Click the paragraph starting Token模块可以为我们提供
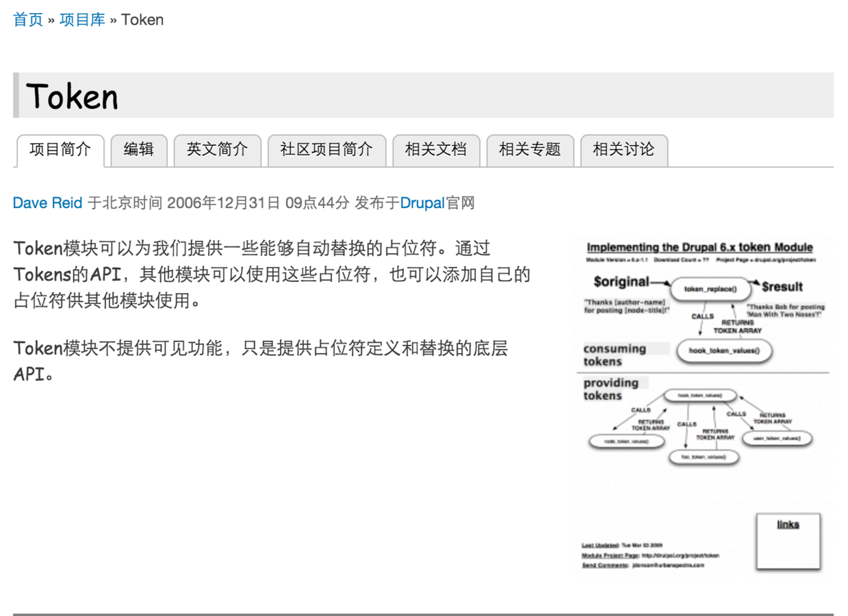Image resolution: width=848 pixels, height=616 pixels. tap(272, 274)
